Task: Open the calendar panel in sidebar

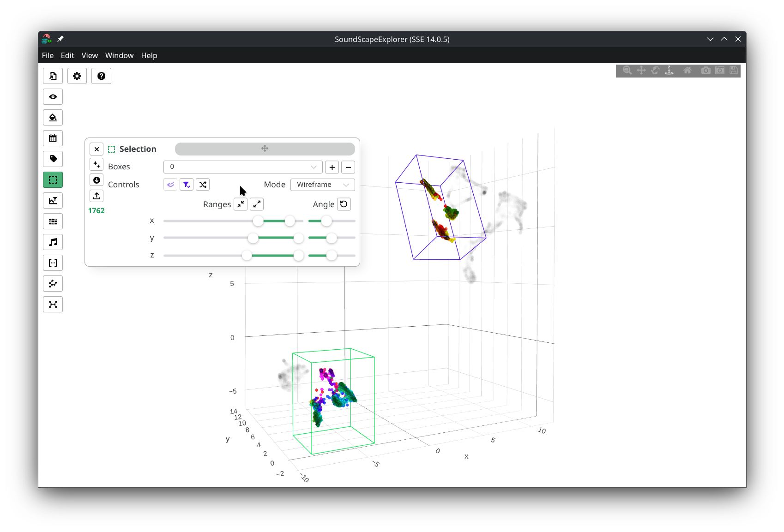Action: pyautogui.click(x=53, y=138)
